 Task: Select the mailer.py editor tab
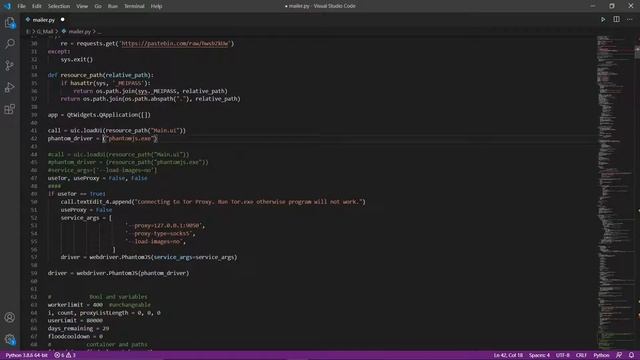[x=43, y=20]
